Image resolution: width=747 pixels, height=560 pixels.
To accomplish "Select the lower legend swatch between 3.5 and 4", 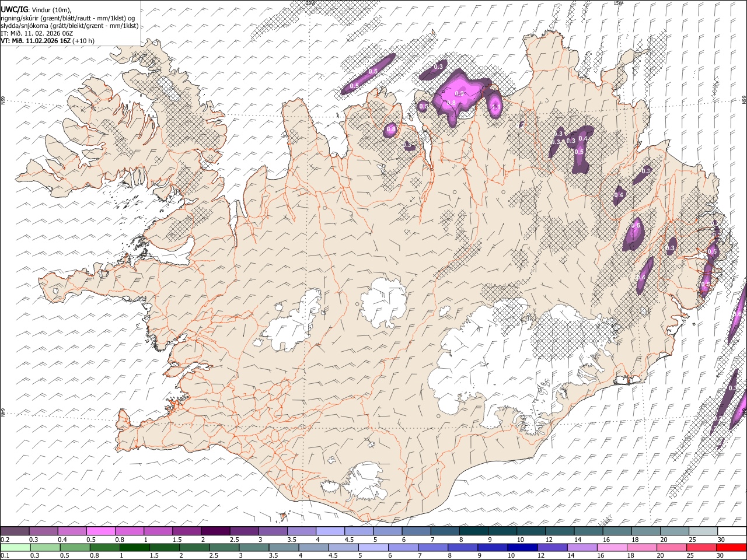I will pos(284,547).
